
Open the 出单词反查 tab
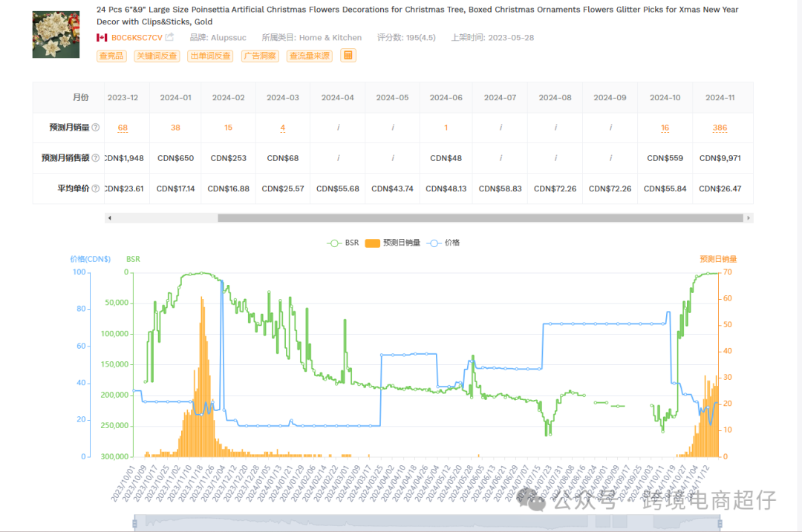pos(210,56)
